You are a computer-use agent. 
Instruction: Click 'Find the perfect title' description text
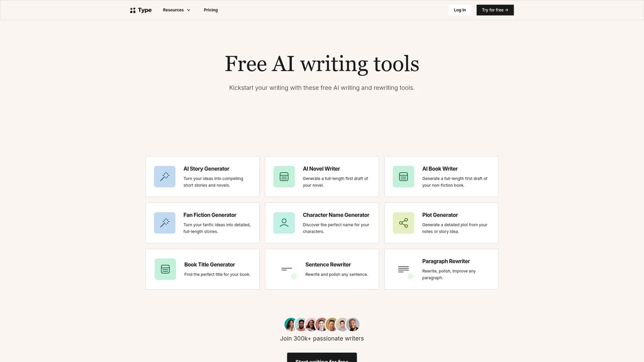(217, 275)
